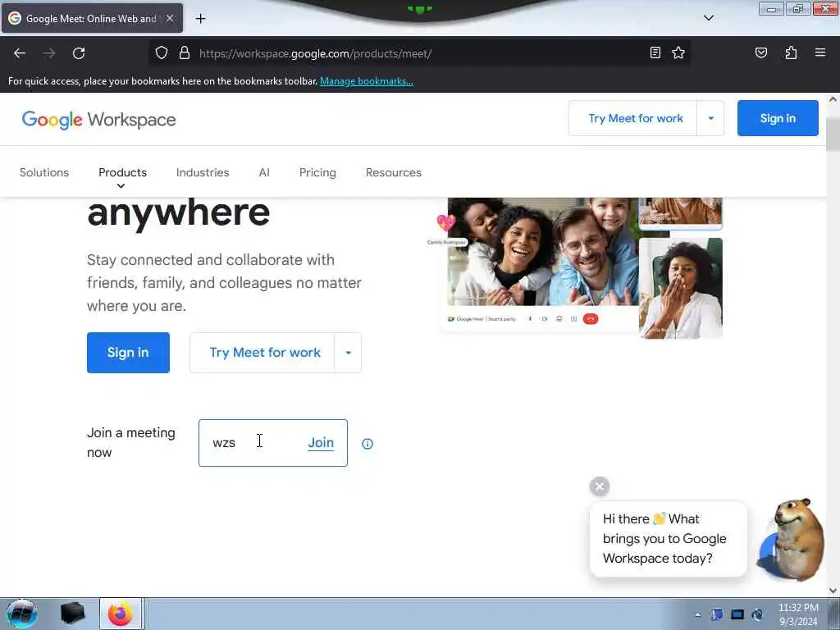Open the AI menu item
The width and height of the screenshot is (840, 630).
pyautogui.click(x=264, y=172)
